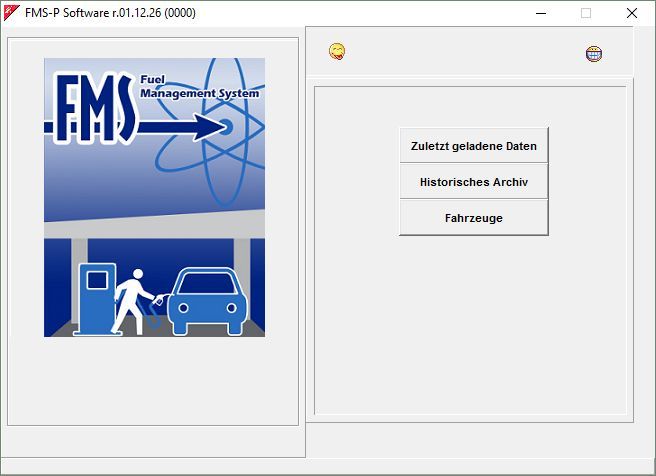Viewport: 656px width, 476px height.
Task: Open the Fahrzeuge section
Action: pyautogui.click(x=474, y=218)
